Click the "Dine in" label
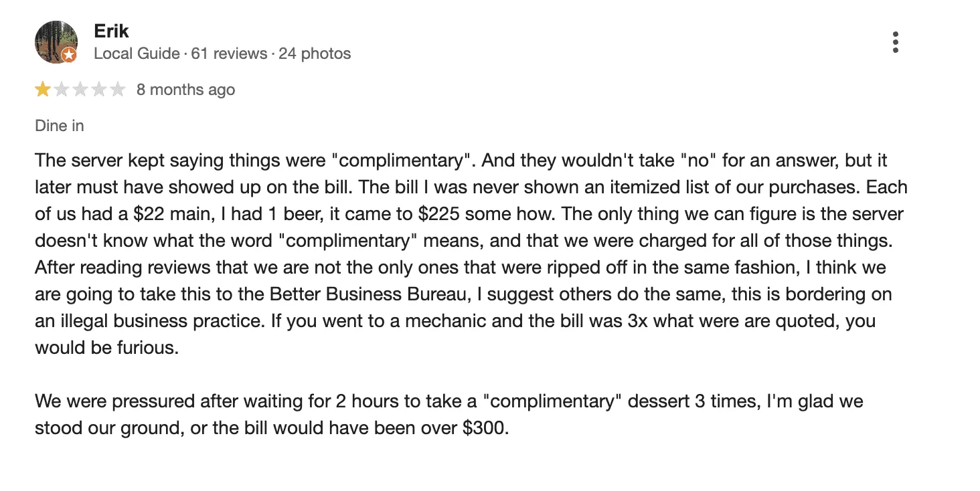The width and height of the screenshot is (980, 491). [x=60, y=126]
